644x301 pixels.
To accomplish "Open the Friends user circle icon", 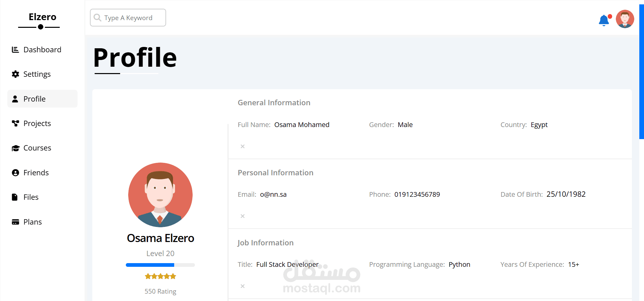I will pyautogui.click(x=15, y=173).
